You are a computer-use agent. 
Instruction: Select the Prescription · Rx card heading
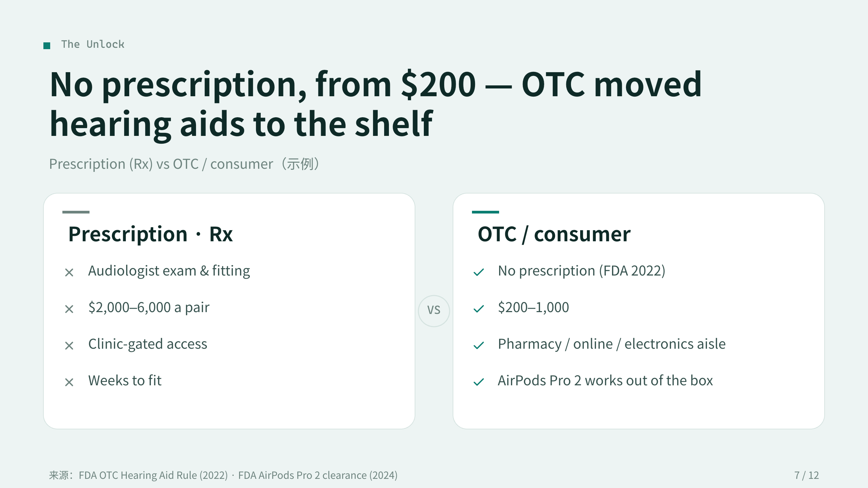[151, 234]
